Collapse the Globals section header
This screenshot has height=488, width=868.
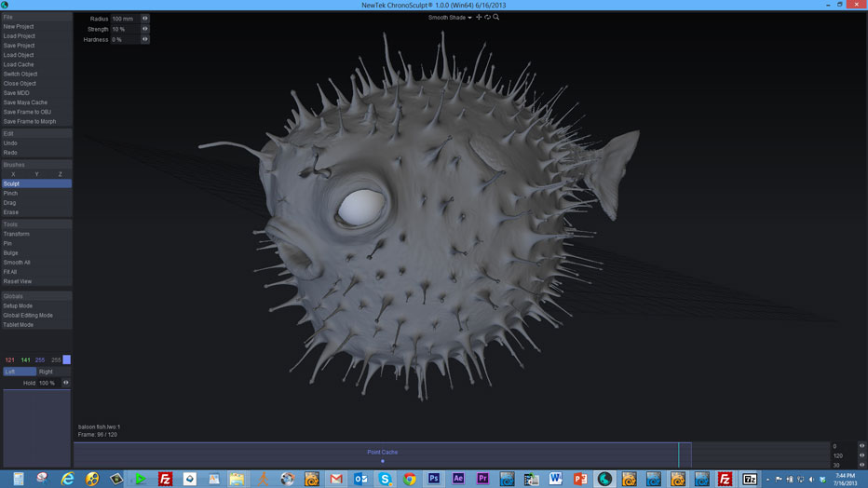[x=36, y=296]
